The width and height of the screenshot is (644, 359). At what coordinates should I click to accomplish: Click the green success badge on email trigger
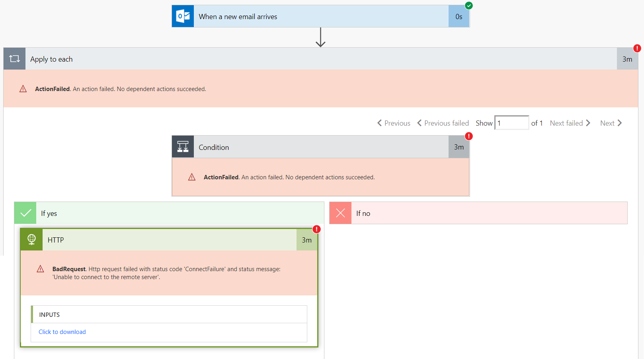(469, 6)
